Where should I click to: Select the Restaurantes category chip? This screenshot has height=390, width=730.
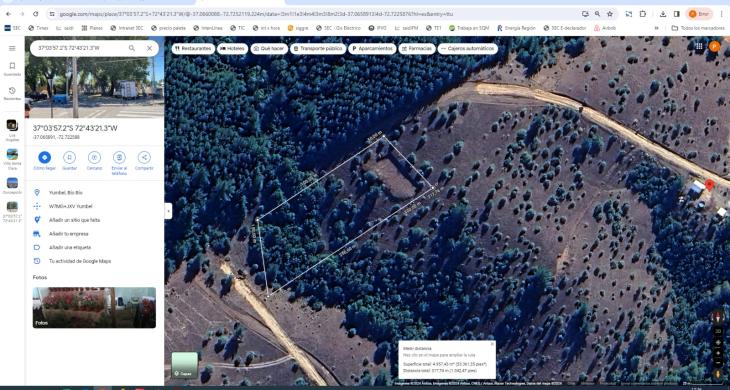pos(193,48)
